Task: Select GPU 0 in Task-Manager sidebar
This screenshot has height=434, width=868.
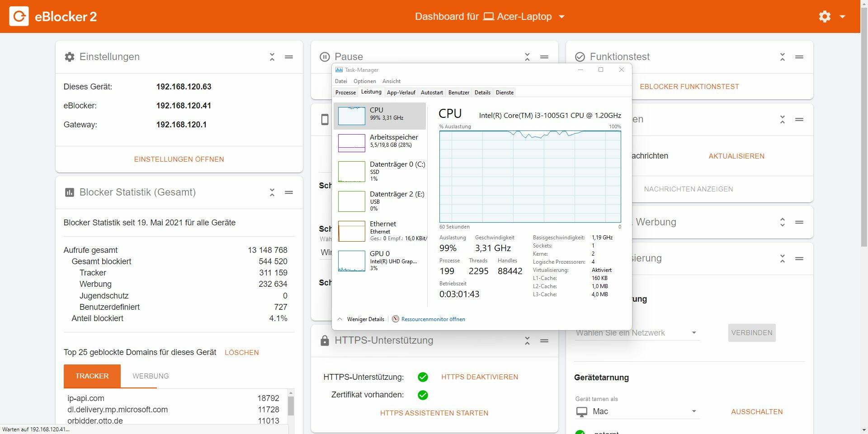Action: [x=380, y=261]
